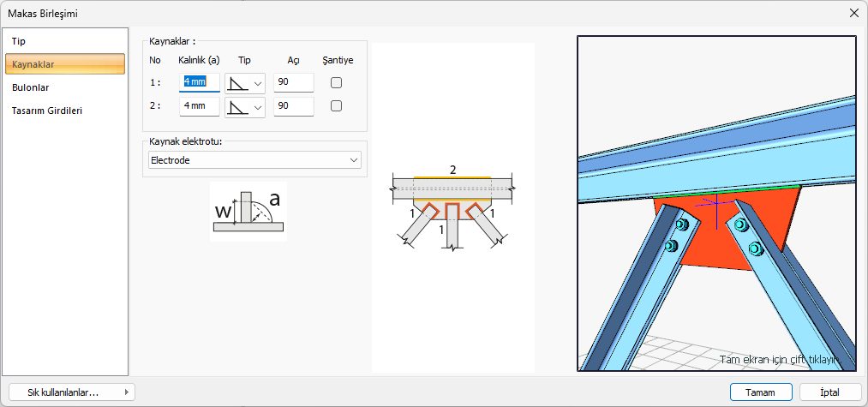The image size is (868, 407).
Task: Click the fillet weld a/w diagram icon
Action: pos(248,212)
